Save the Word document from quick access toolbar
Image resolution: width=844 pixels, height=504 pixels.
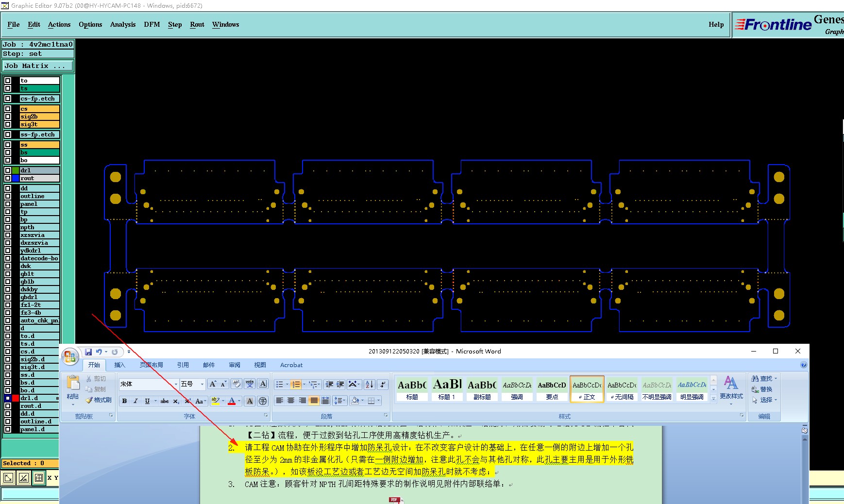tap(88, 352)
